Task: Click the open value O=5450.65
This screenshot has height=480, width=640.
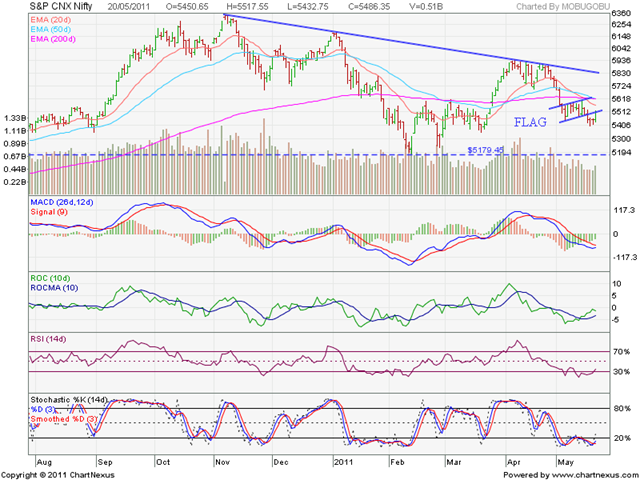Action: (x=187, y=7)
